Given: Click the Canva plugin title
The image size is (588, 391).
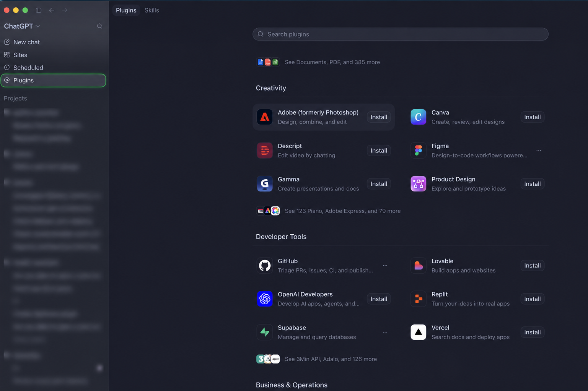Looking at the screenshot, I should pos(440,112).
